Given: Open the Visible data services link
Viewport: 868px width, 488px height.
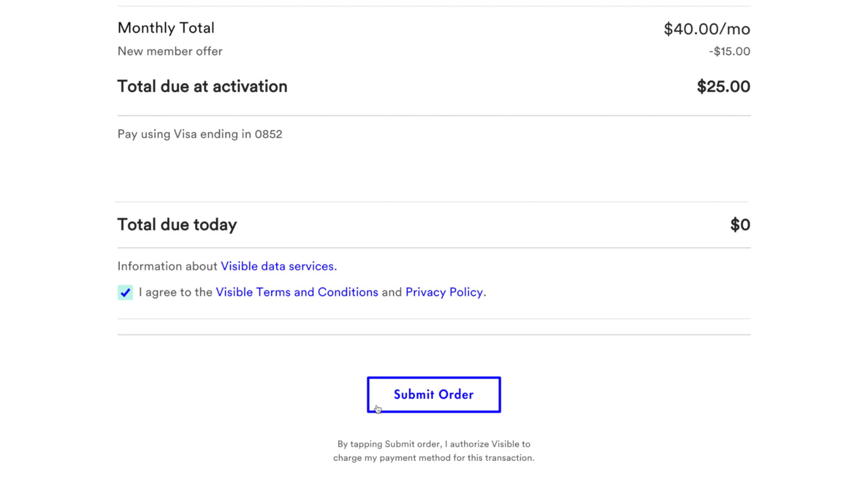Looking at the screenshot, I should click(278, 266).
